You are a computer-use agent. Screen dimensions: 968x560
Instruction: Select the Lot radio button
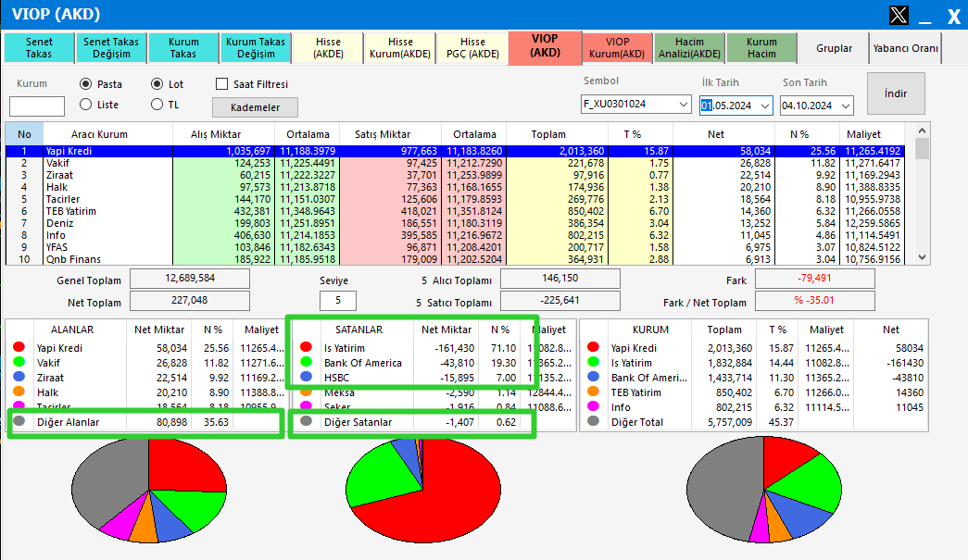point(157,84)
